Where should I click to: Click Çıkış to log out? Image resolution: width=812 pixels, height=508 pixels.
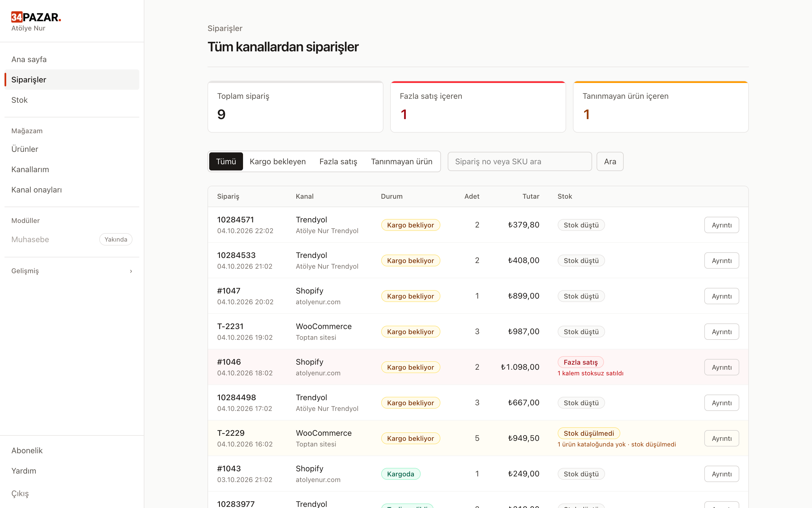(x=72, y=493)
